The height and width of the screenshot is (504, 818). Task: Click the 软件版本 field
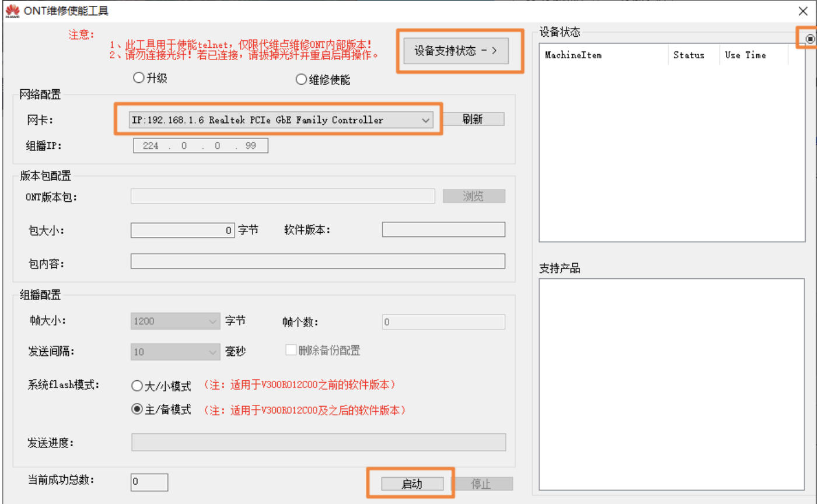443,230
